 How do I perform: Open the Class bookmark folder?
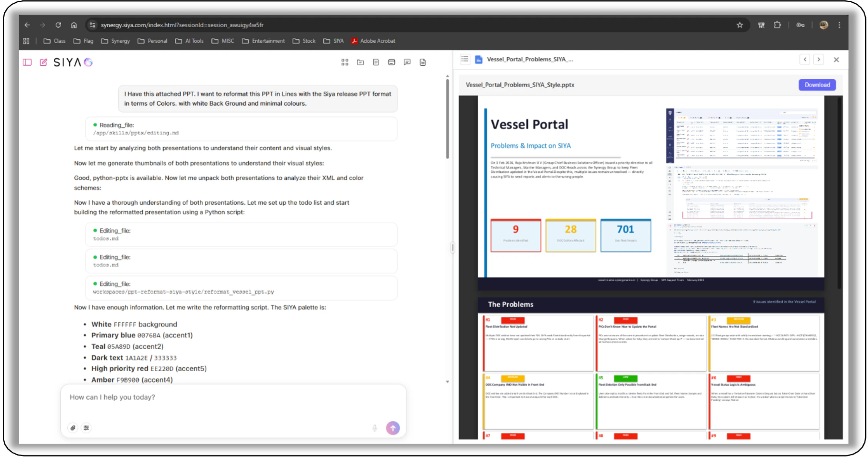pos(54,41)
